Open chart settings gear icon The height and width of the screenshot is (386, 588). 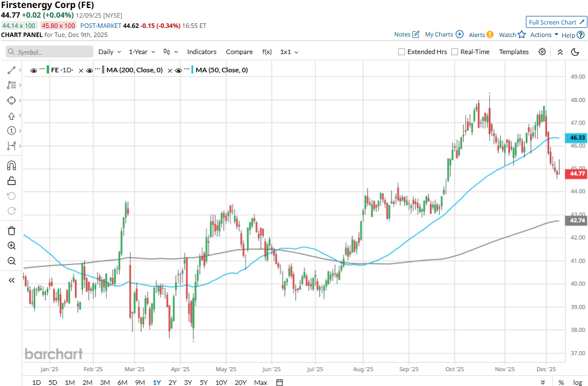[542, 52]
